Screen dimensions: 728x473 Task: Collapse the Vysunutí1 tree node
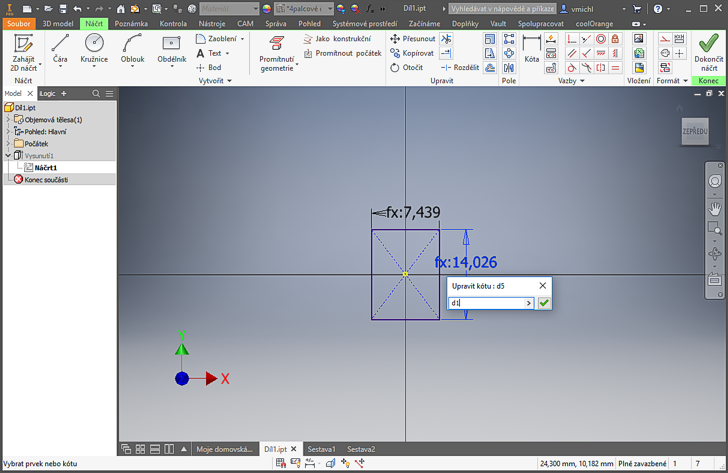pyautogui.click(x=8, y=156)
